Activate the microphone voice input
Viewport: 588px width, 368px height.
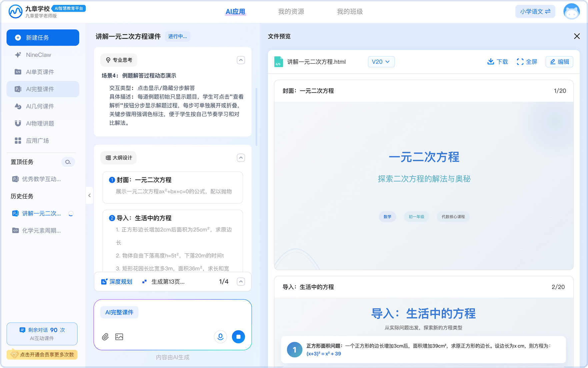[x=220, y=337]
